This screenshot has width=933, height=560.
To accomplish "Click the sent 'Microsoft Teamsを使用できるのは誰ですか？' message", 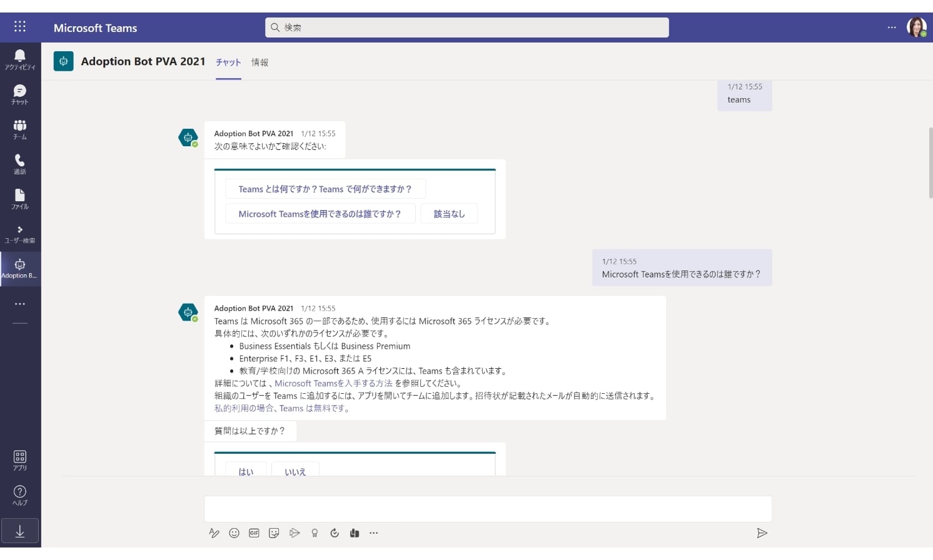I will (682, 267).
